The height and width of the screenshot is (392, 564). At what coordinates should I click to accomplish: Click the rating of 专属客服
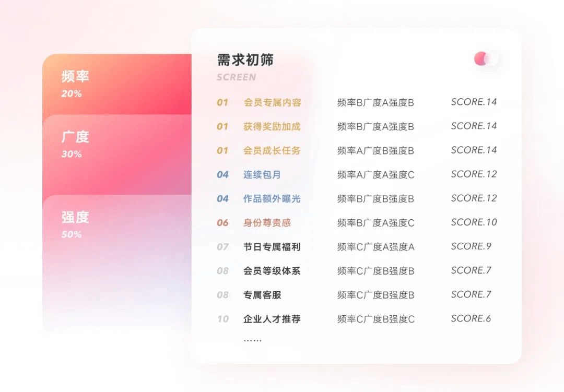(x=375, y=295)
